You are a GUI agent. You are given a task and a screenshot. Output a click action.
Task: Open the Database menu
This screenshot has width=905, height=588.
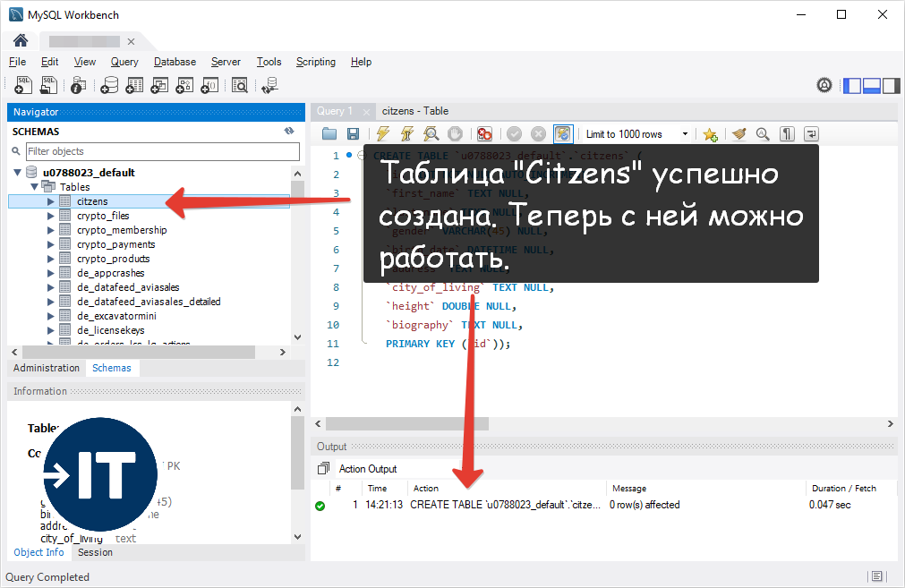[175, 61]
